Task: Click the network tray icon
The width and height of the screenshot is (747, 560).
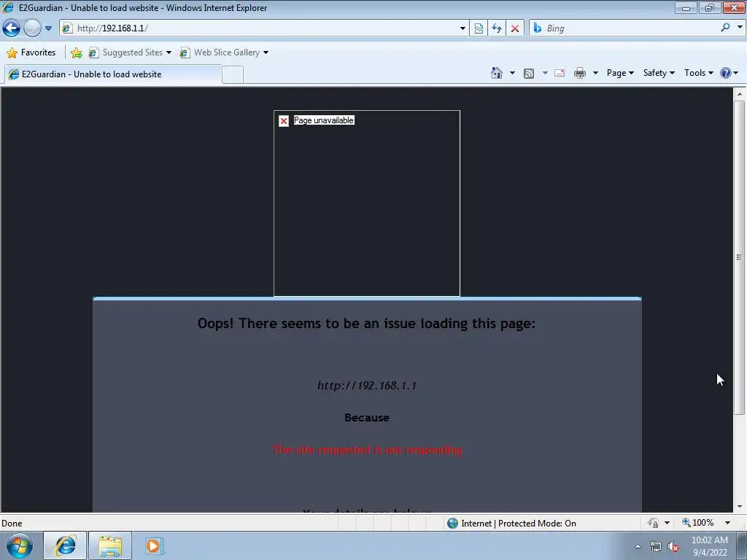Action: [x=656, y=547]
